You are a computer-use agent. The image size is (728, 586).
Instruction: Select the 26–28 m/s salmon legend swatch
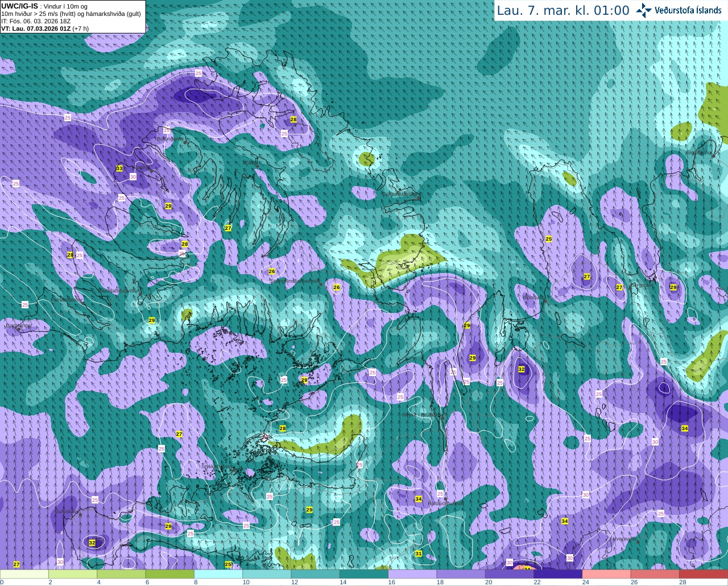655,574
